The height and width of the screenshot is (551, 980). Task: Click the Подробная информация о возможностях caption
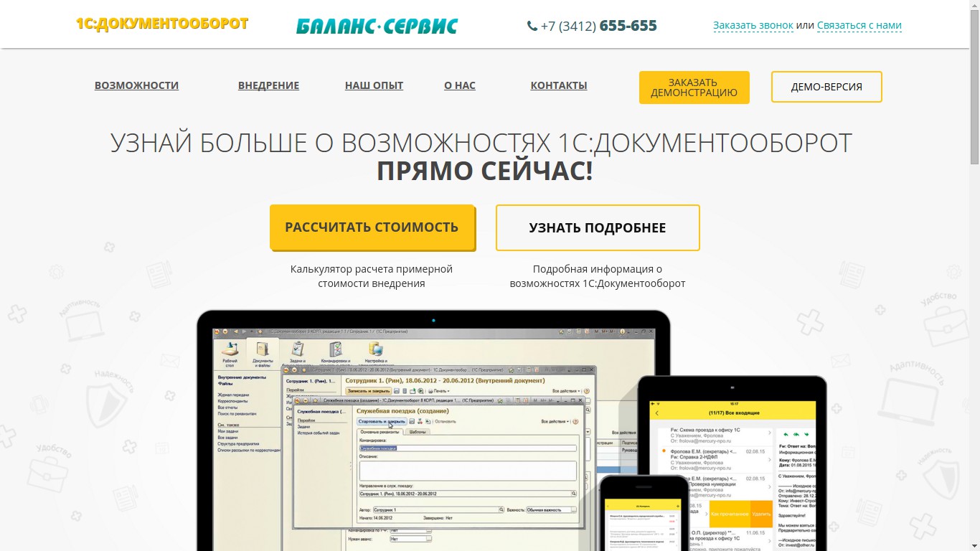pos(598,276)
